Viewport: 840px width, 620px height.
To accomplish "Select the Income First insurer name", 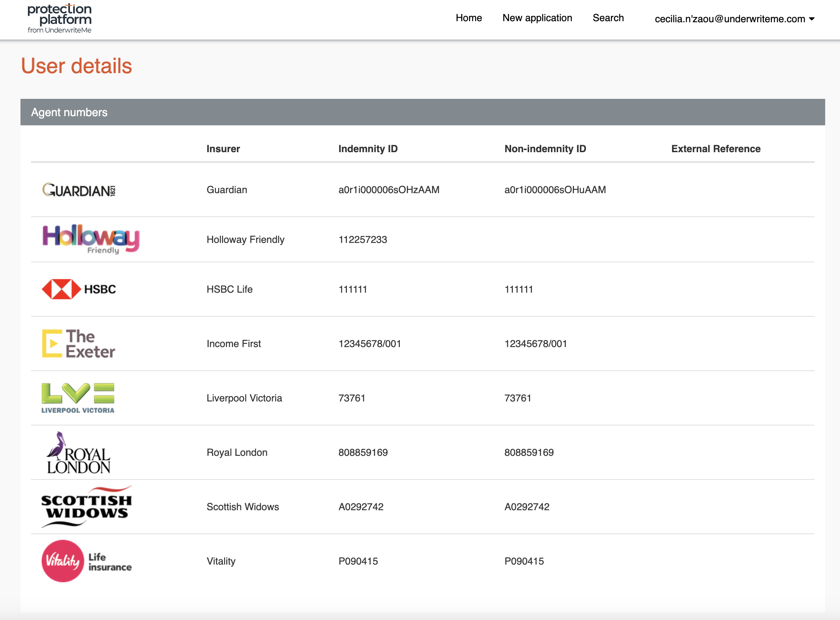I will point(233,344).
